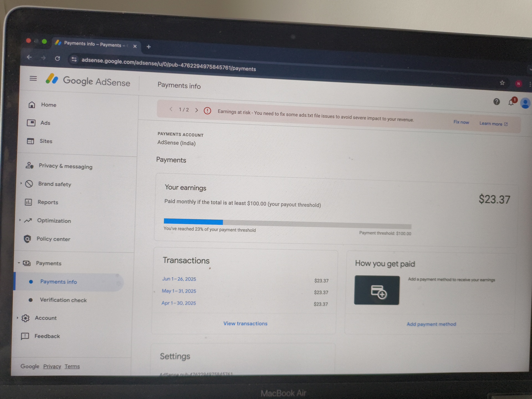Go to Home in sidebar
Image resolution: width=532 pixels, height=399 pixels.
point(48,105)
